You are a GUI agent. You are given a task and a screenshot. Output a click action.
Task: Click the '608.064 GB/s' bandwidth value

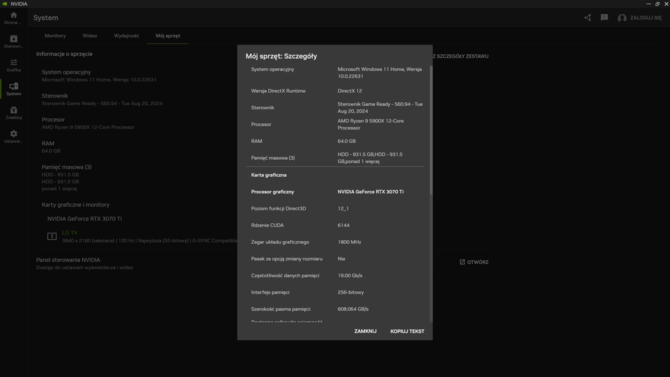tap(353, 309)
